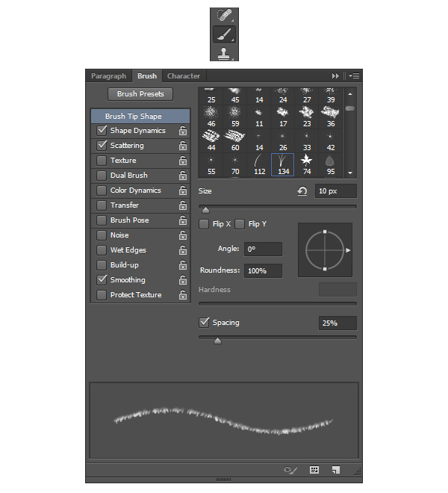
Task: Click lock icon beside Texture option
Action: (183, 161)
